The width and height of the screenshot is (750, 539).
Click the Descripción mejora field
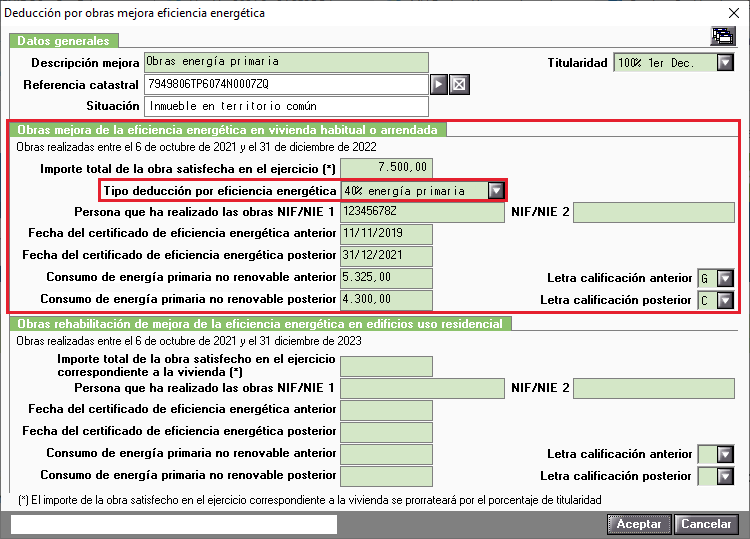286,62
